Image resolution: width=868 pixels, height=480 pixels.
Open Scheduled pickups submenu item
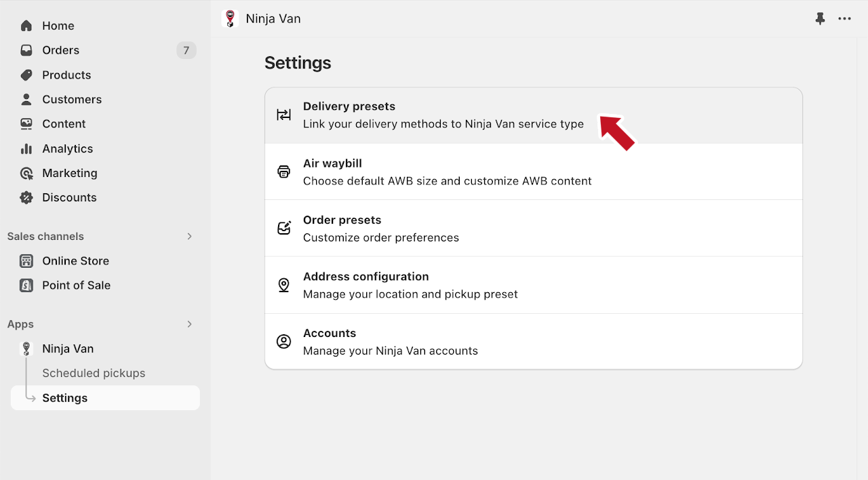94,374
